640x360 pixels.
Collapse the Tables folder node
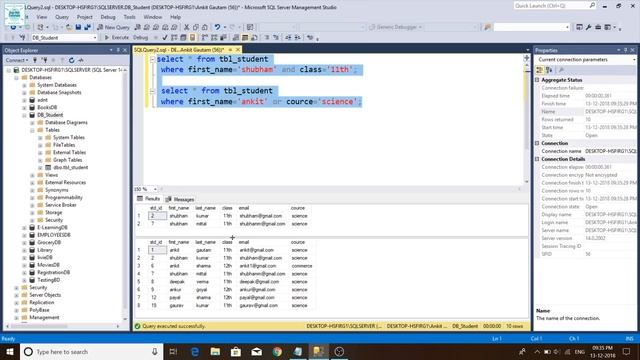point(32,130)
